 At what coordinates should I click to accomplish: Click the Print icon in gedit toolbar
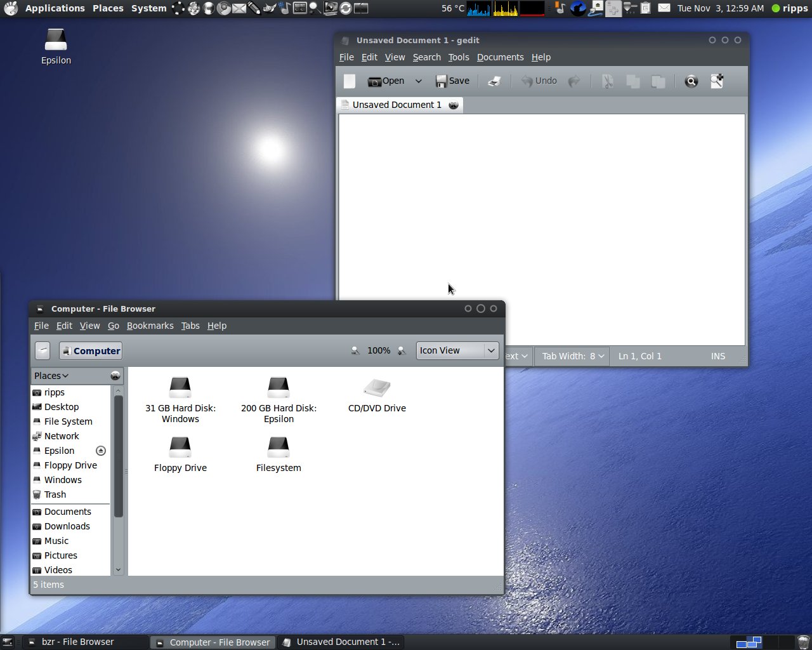click(x=494, y=81)
